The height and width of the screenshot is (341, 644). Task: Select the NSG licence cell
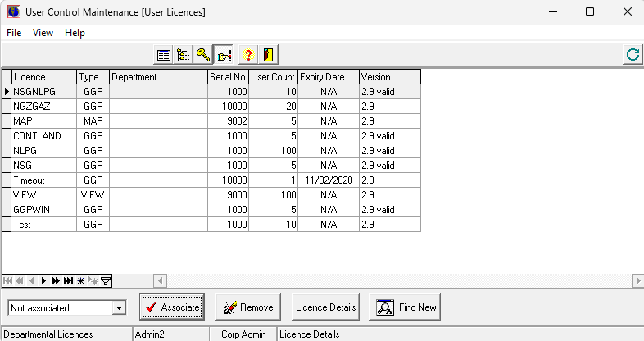click(44, 166)
